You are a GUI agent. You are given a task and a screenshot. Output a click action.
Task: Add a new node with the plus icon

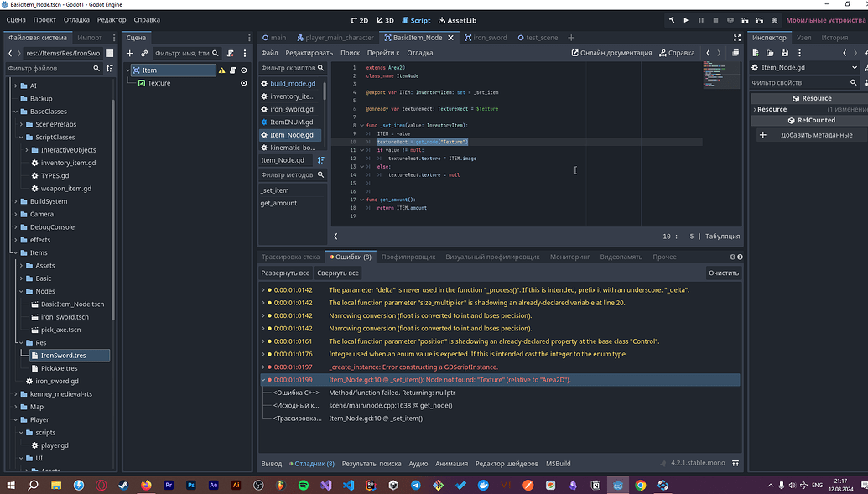point(130,52)
